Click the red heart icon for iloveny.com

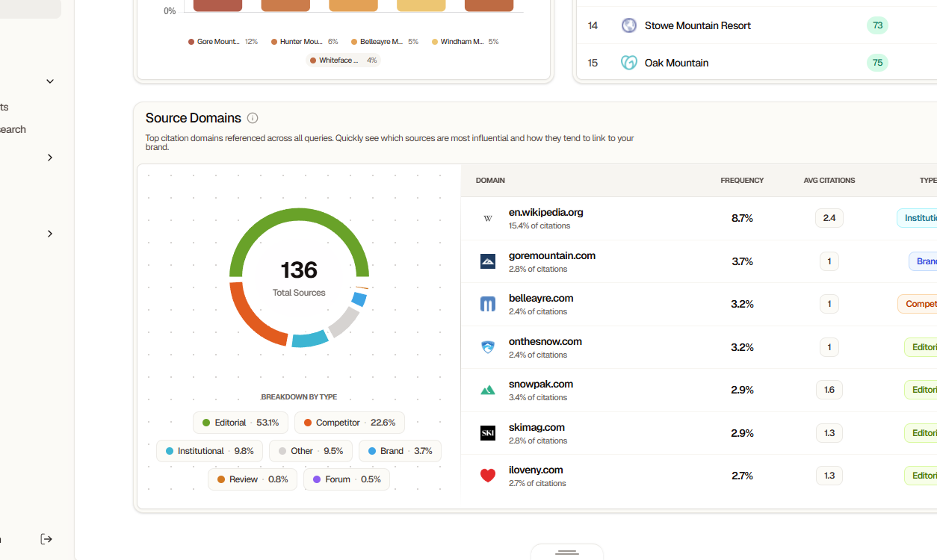[488, 476]
